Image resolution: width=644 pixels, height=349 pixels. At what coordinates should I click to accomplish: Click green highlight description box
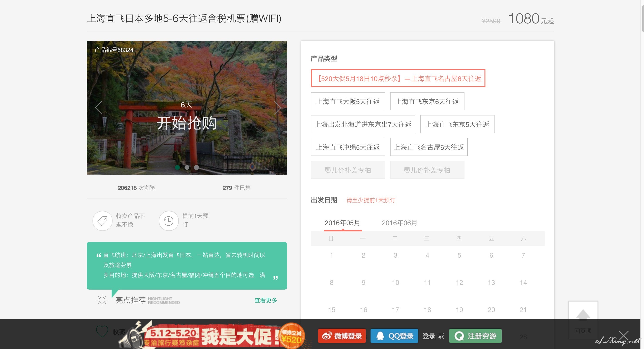click(x=187, y=266)
